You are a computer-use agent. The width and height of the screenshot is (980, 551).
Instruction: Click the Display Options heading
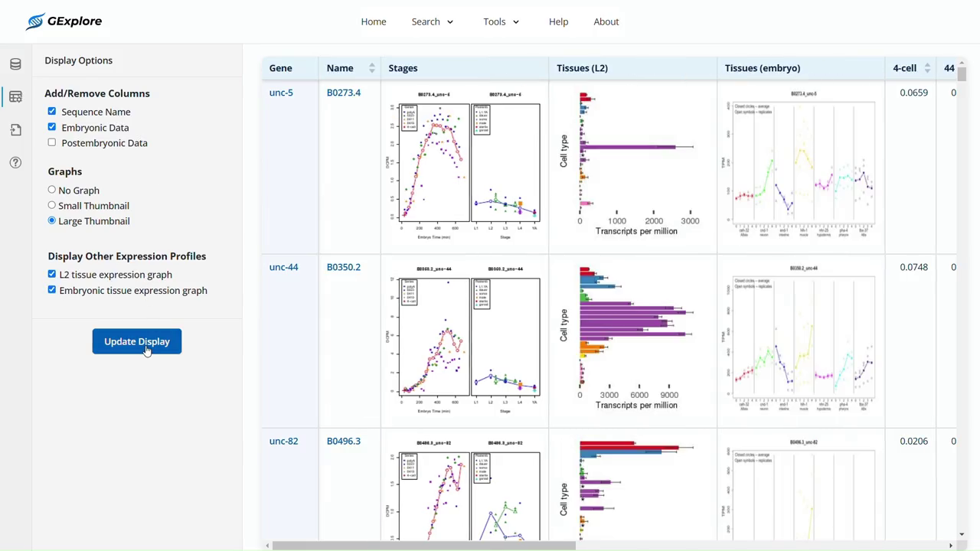click(79, 60)
